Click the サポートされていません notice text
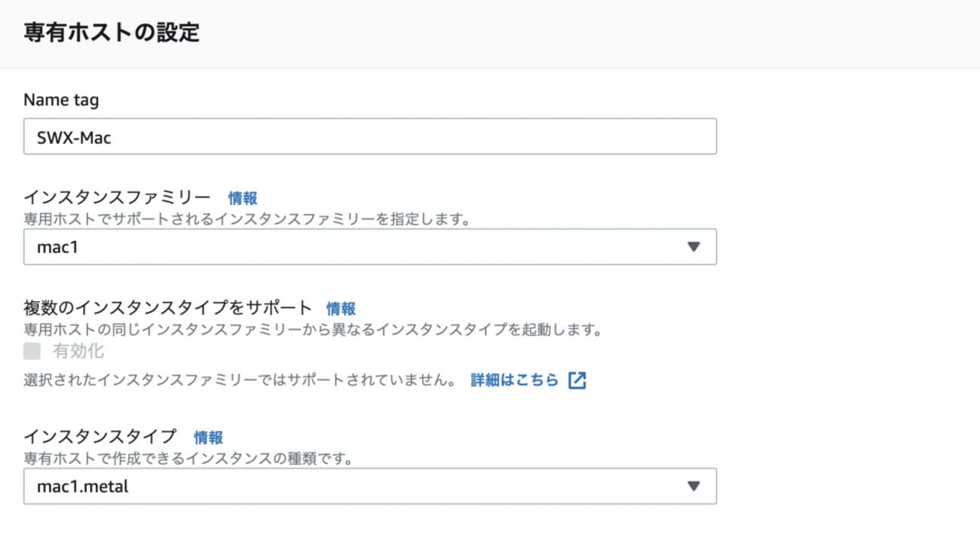Screen dimensions: 980x534 pyautogui.click(x=240, y=380)
